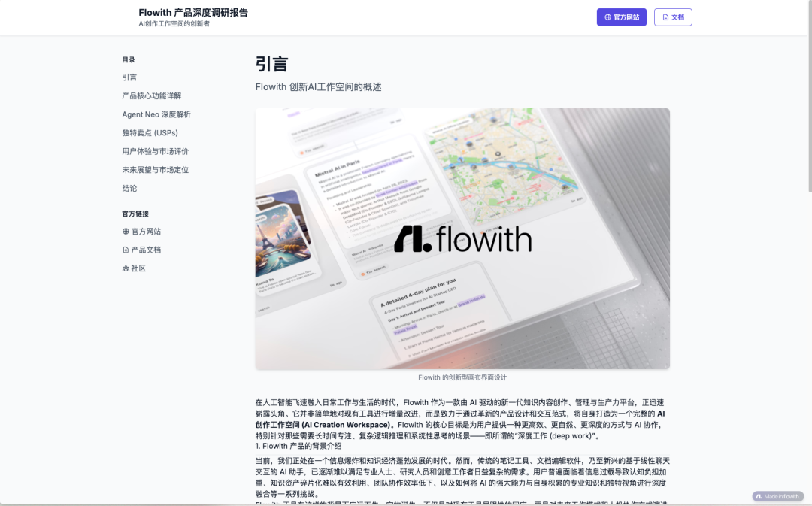812x506 pixels.
Task: Navigate to 未来展望与市场定位 section
Action: pyautogui.click(x=154, y=169)
